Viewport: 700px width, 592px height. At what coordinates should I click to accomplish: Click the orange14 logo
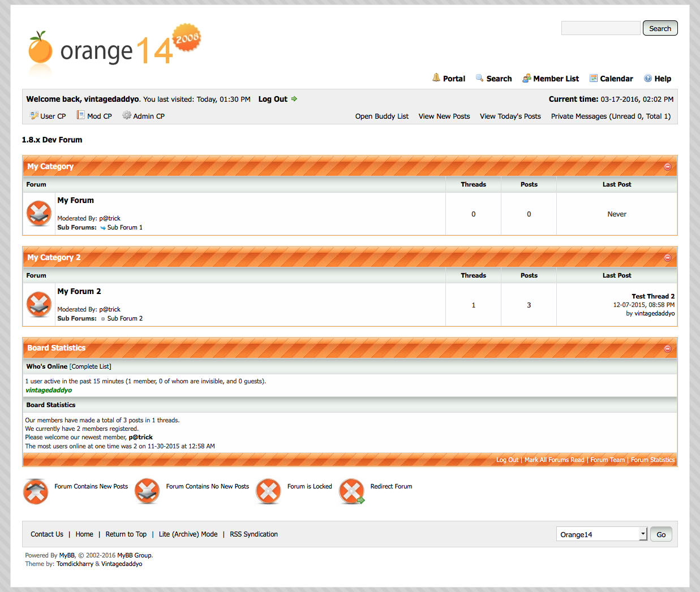(x=113, y=49)
